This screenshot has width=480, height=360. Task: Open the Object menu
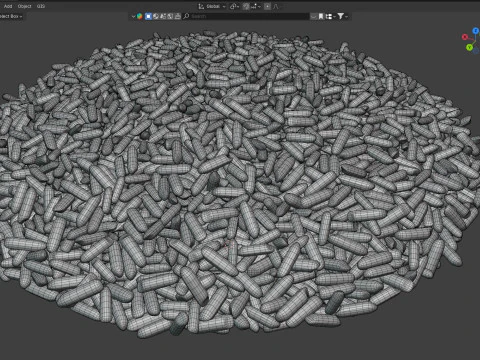click(x=24, y=6)
